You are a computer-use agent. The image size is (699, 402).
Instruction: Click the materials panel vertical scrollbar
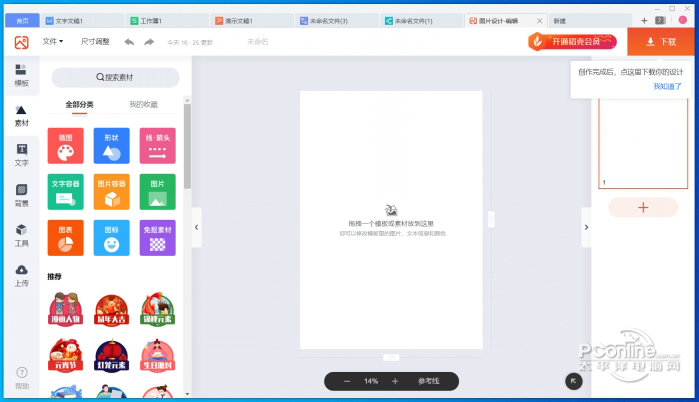coord(187,146)
